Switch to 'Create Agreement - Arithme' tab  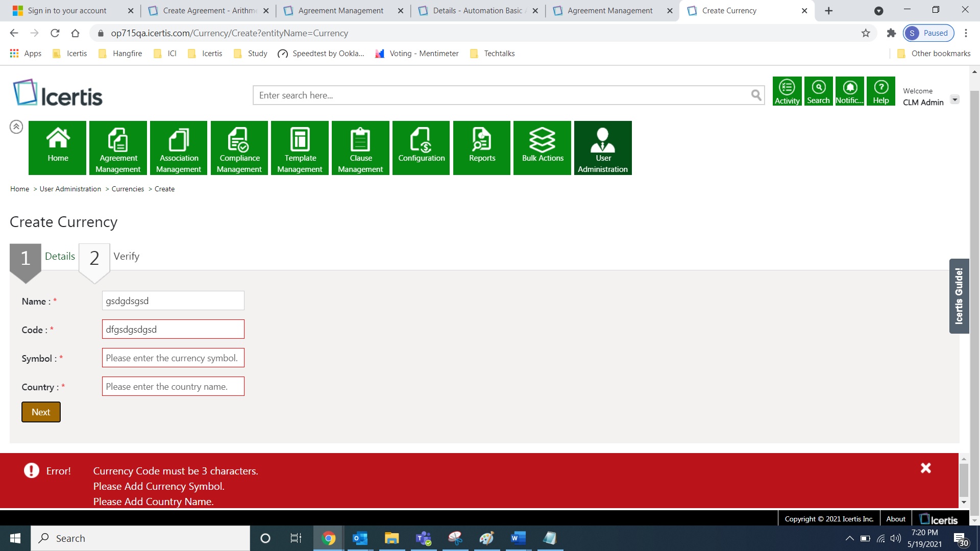coord(209,11)
